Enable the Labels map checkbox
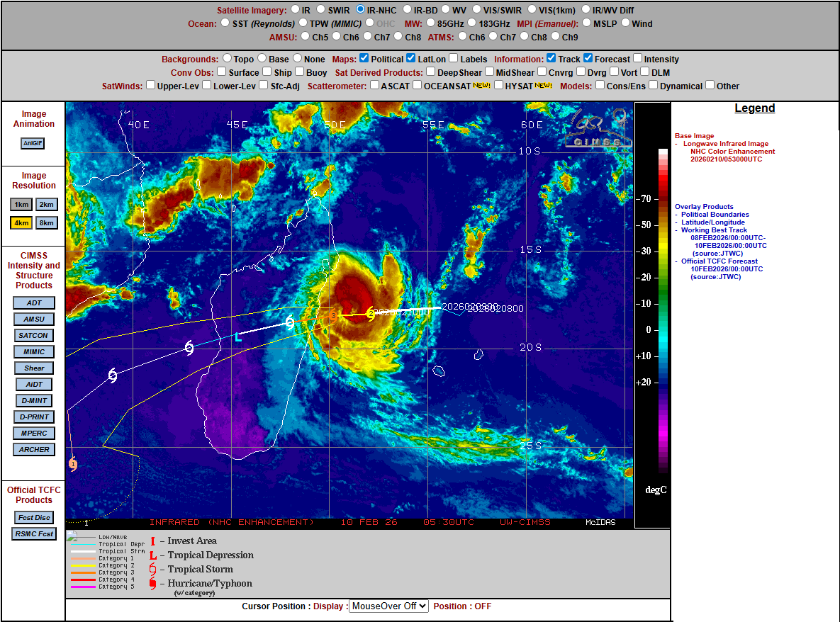840x622 pixels. click(454, 58)
